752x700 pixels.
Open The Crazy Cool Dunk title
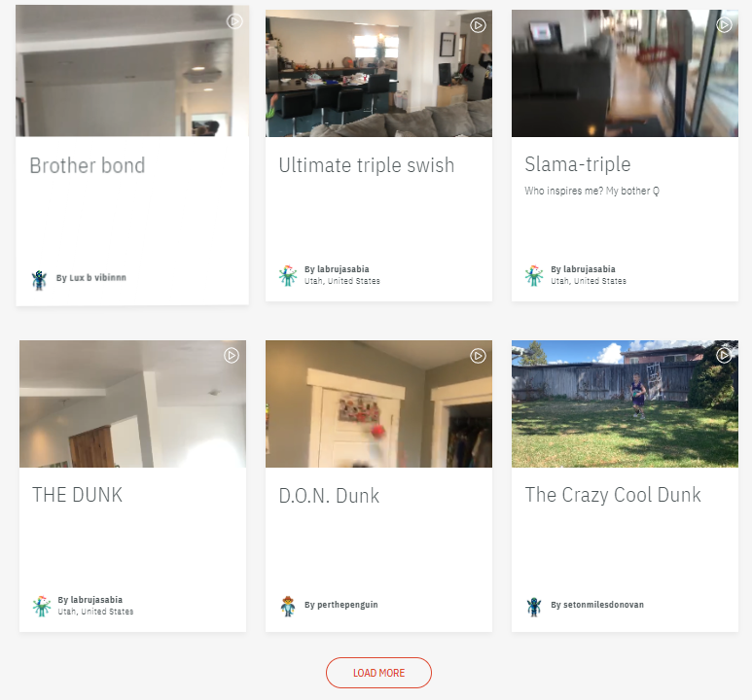613,495
